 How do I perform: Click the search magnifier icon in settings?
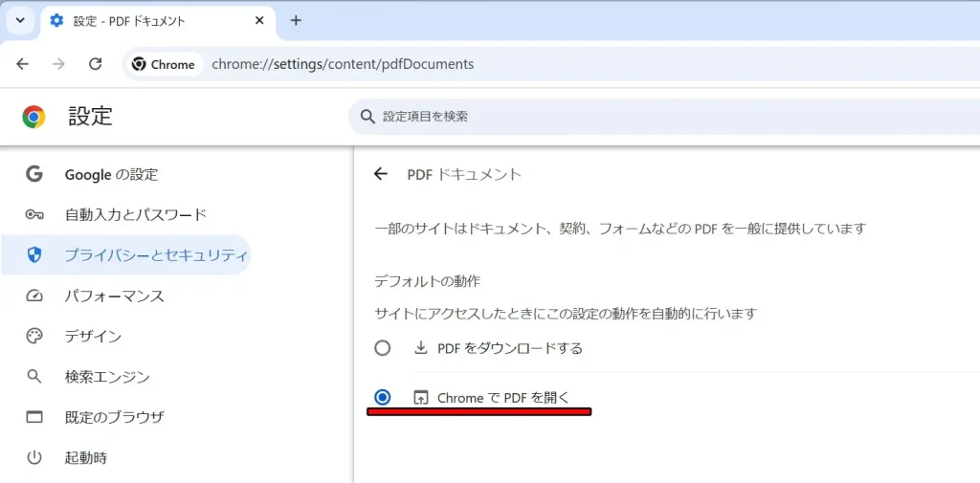point(367,117)
